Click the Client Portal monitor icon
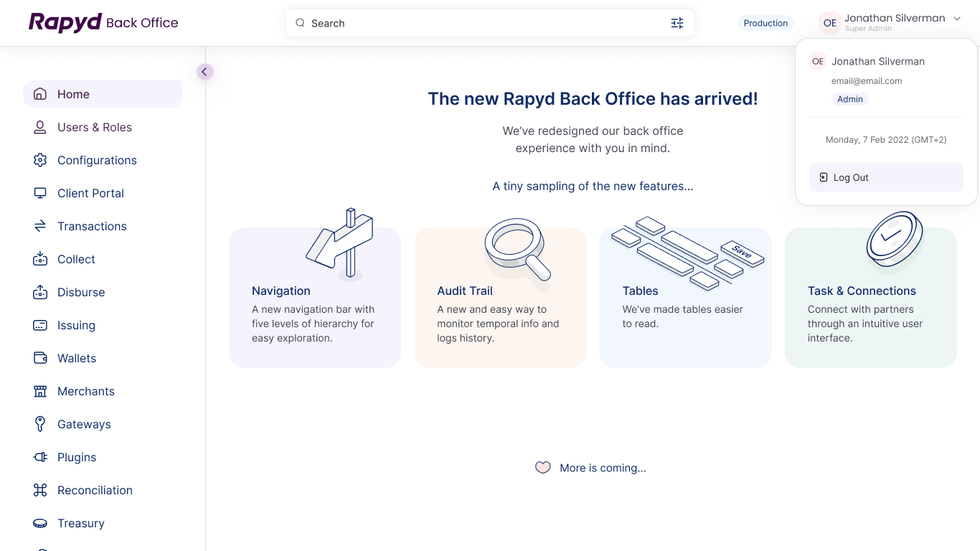The image size is (980, 551). tap(40, 193)
